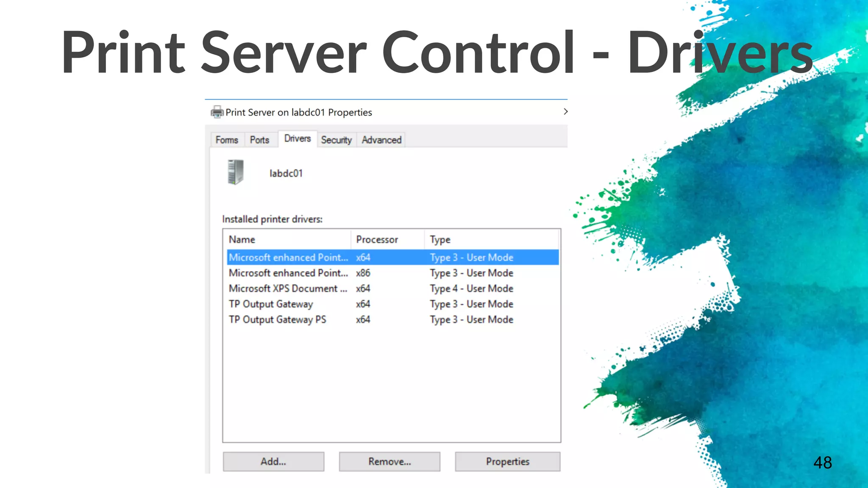This screenshot has height=488, width=868.
Task: Sort drivers by Processor column header
Action: [x=387, y=239]
